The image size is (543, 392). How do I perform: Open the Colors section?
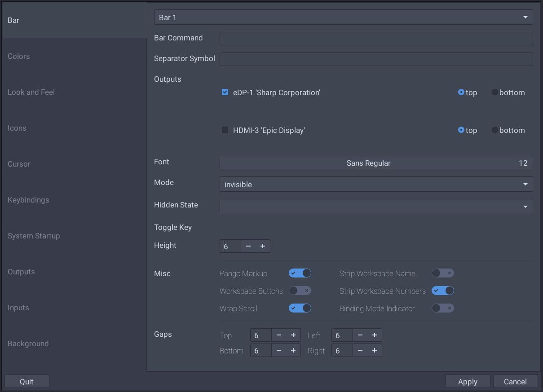click(x=18, y=56)
